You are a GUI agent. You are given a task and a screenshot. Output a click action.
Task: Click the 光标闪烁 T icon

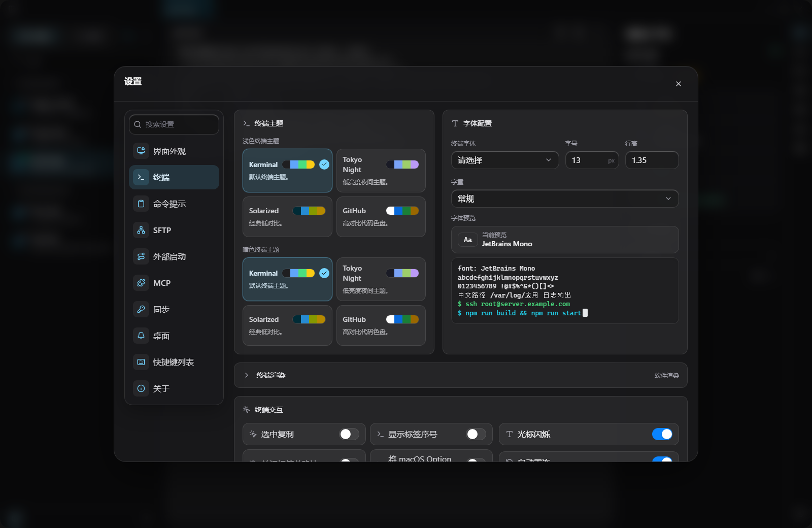[x=510, y=434]
